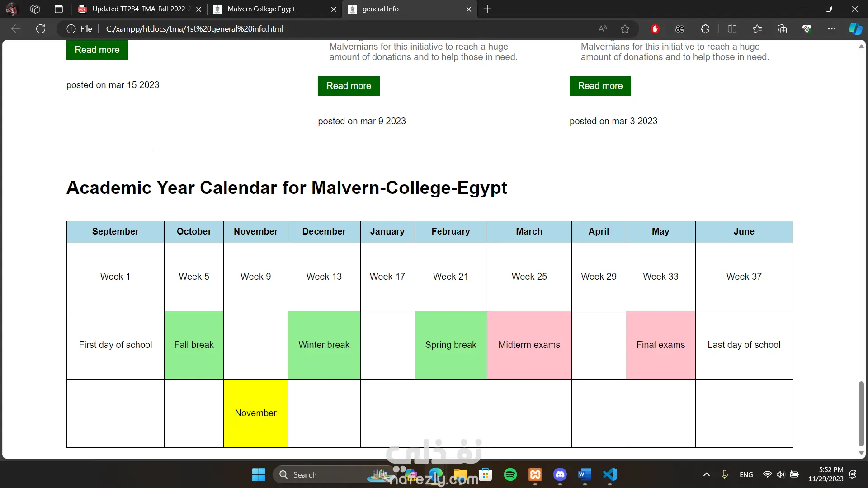
Task: Open Settings and more menu
Action: [832, 29]
